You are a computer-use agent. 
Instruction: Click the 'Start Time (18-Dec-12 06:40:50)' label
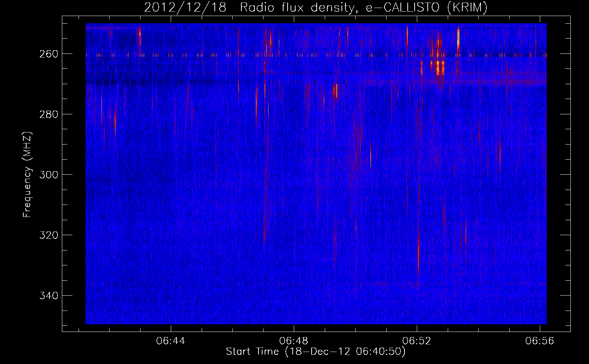click(x=316, y=352)
